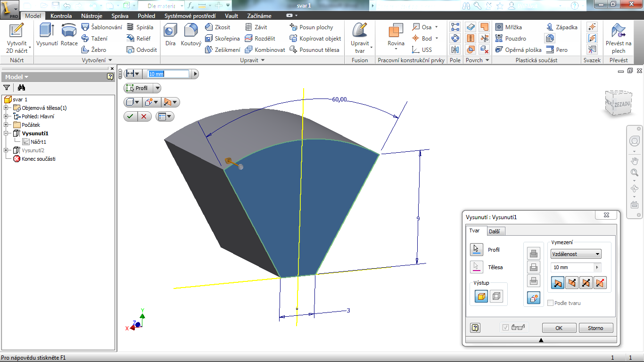Open the Profil mini-toolbar dropdown arrow

click(x=157, y=88)
